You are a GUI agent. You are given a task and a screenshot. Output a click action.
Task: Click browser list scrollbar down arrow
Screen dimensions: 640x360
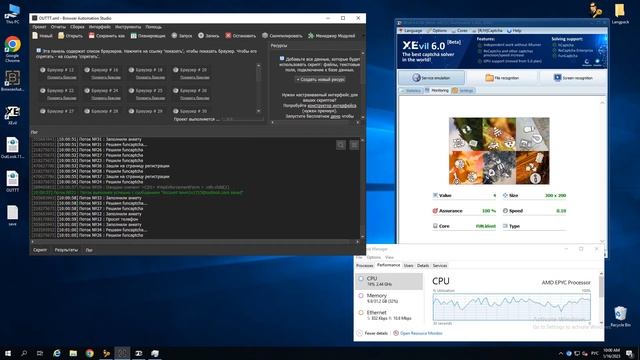(258, 111)
